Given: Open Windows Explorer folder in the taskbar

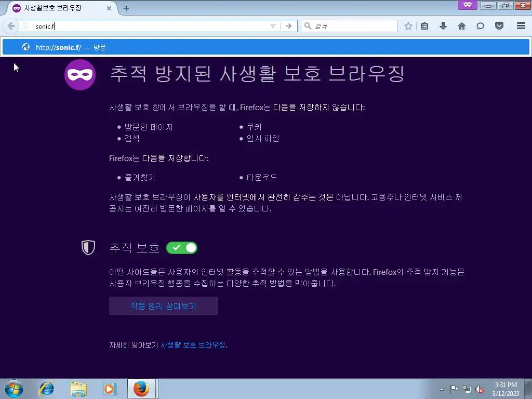Looking at the screenshot, I should click(78, 389).
